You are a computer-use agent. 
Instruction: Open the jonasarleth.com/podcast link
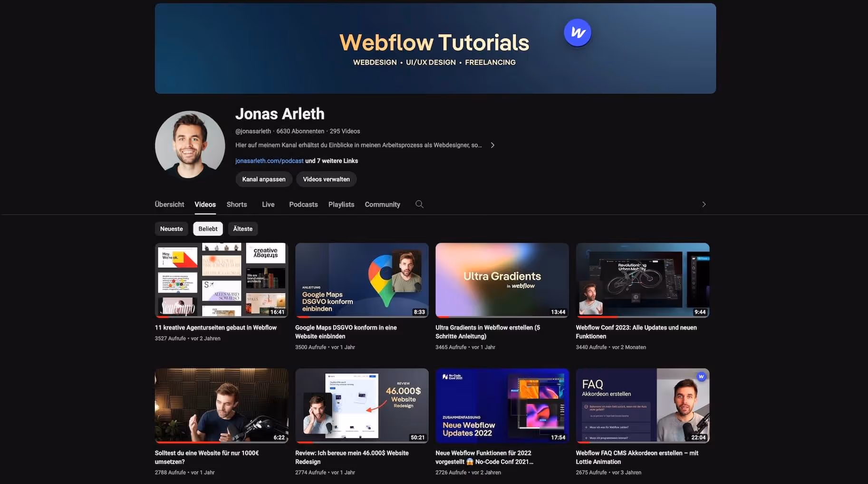coord(269,161)
